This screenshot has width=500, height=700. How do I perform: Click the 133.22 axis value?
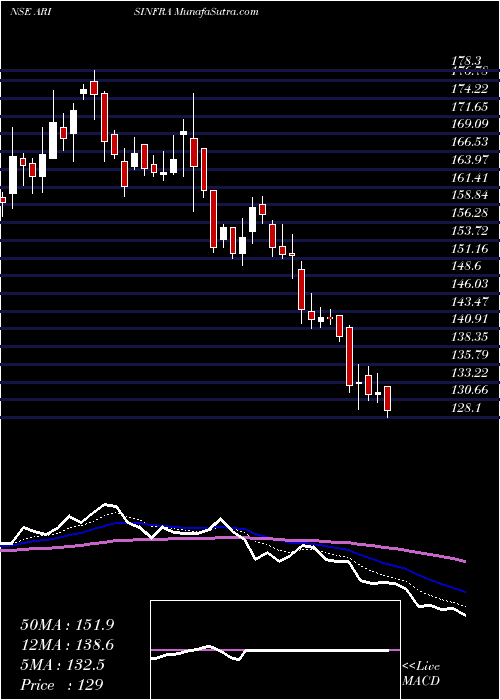(470, 373)
